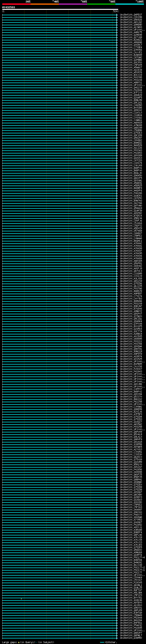Select hit label UniRef100_P29305
Screen dimensions: 146x644
point(131,583)
